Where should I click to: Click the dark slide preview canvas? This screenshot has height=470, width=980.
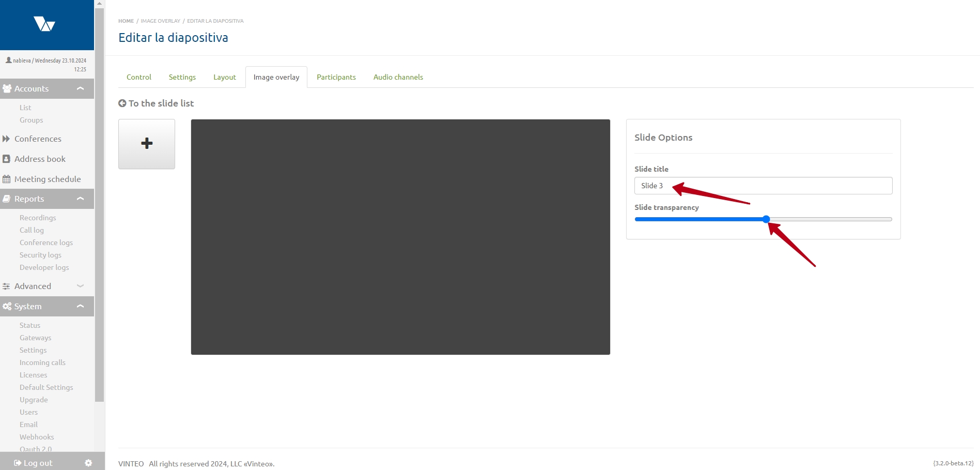click(400, 237)
